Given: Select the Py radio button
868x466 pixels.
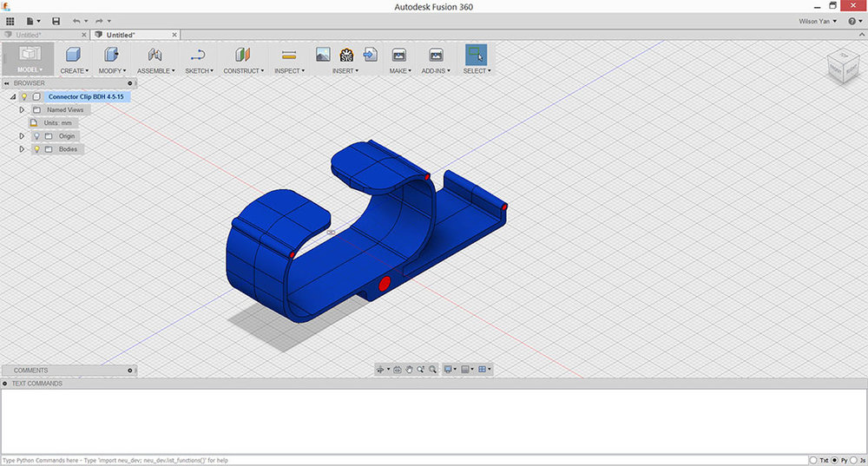Looking at the screenshot, I should (x=837, y=460).
